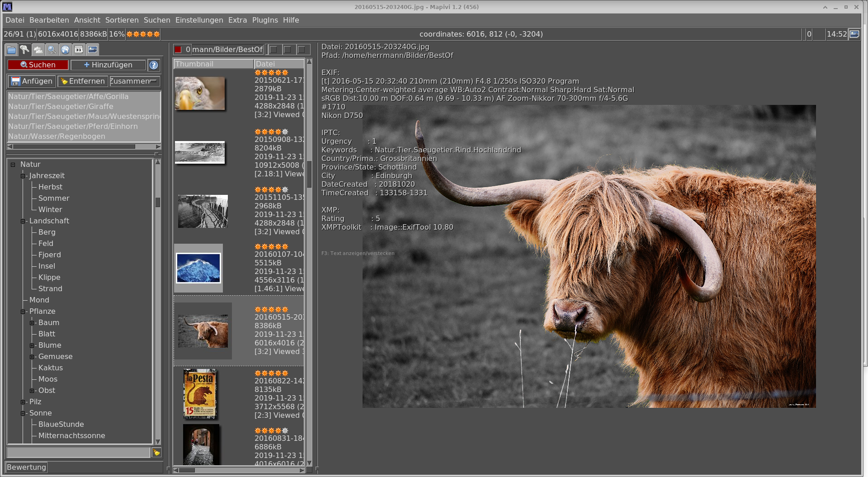Toggle the last checkbox after the BestOf path
Screen dimensions: 868x477
coord(302,50)
